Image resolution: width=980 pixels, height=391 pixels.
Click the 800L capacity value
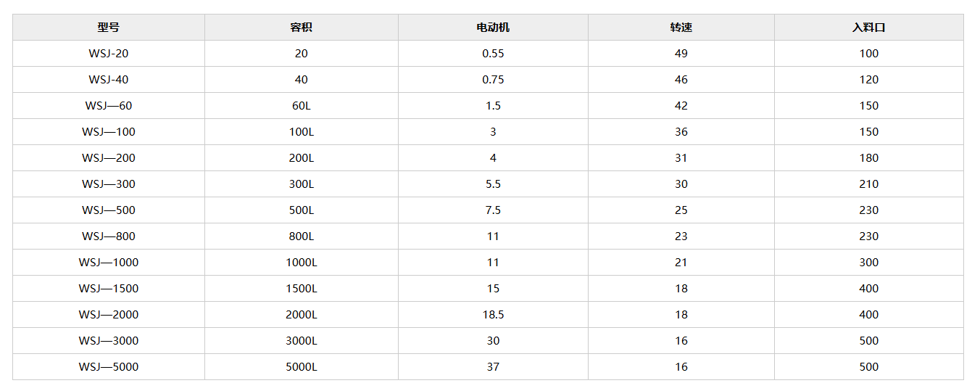point(301,236)
